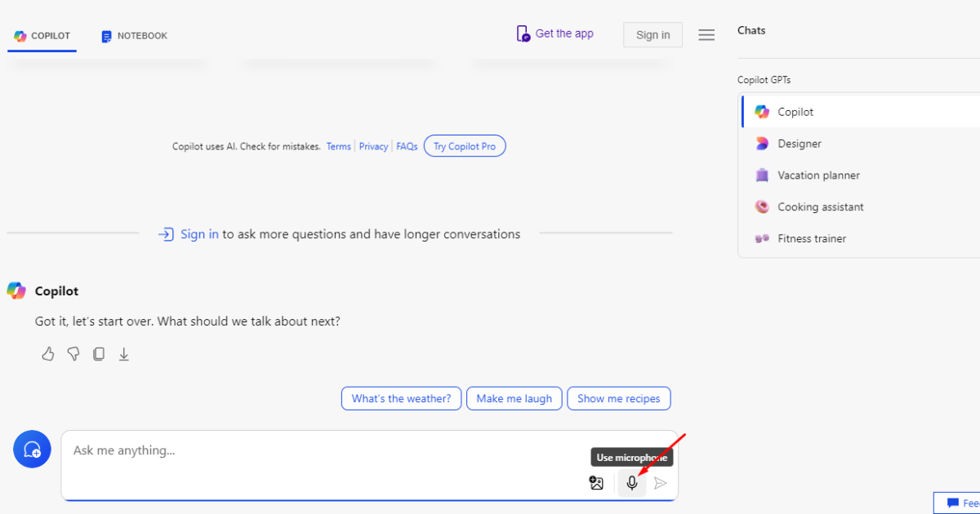Image resolution: width=980 pixels, height=514 pixels.
Task: Select the Vacation planner GPT
Action: 861,175
